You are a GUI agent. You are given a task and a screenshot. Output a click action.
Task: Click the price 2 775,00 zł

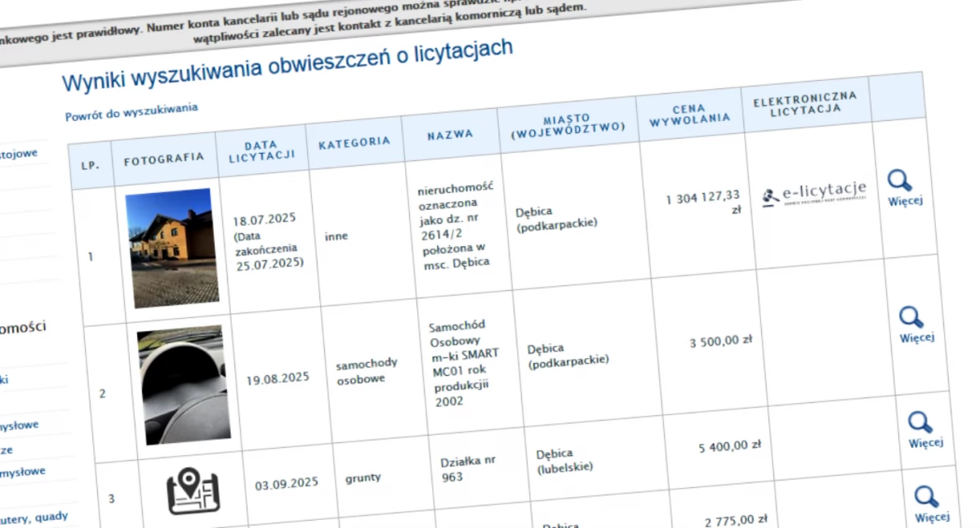coord(737,520)
